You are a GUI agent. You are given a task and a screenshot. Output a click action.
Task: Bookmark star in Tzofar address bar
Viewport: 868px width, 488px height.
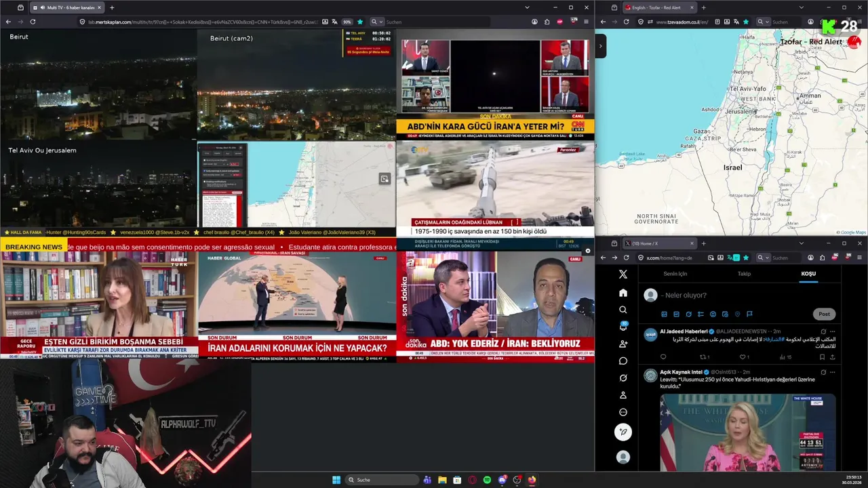(746, 22)
